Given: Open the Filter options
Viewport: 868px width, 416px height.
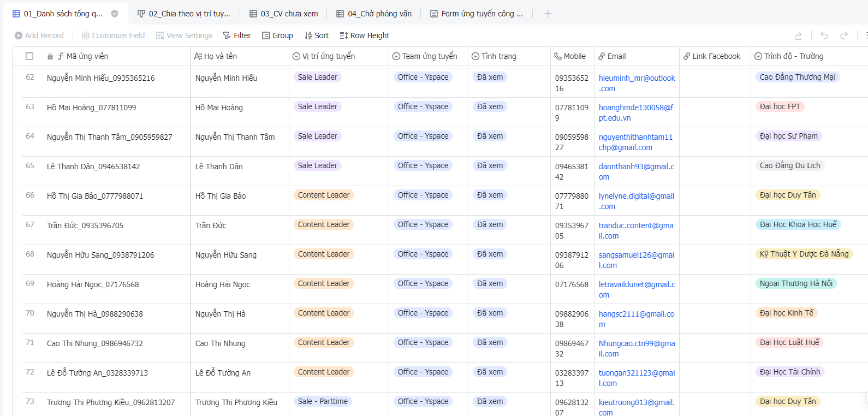Looking at the screenshot, I should [236, 35].
